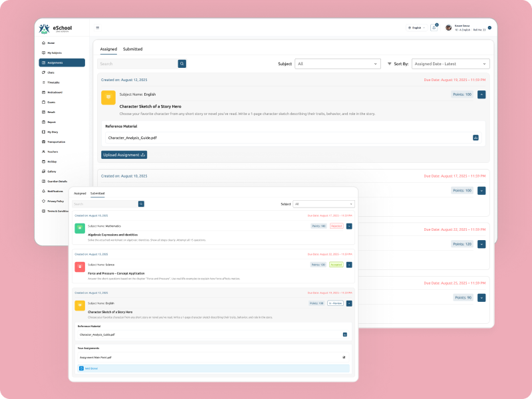Click the search field in the main panel
The width and height of the screenshot is (532, 399).
pos(137,64)
